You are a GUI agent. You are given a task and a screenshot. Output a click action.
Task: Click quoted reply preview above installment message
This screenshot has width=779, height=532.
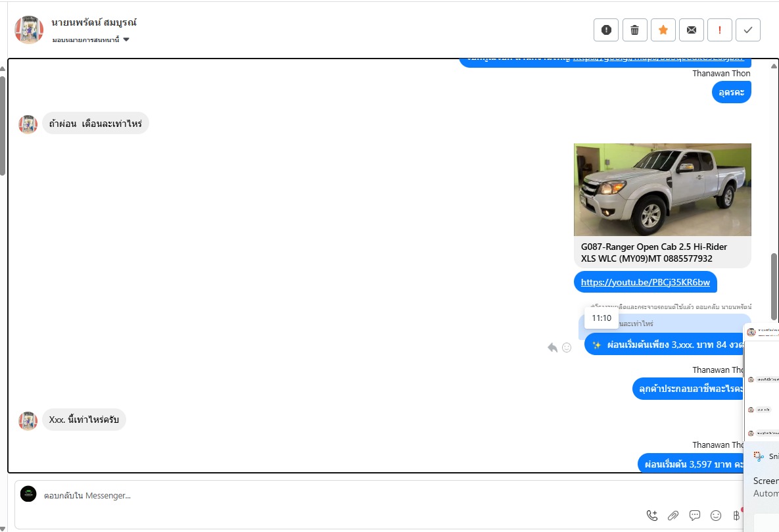click(665, 323)
